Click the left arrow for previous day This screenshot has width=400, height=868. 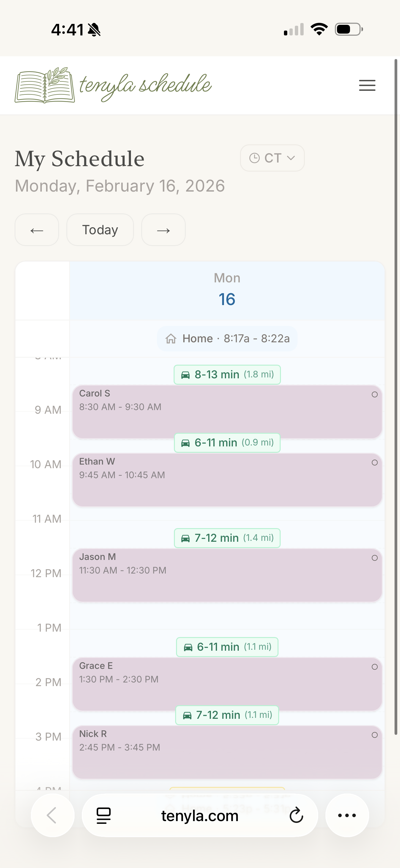coord(36,230)
